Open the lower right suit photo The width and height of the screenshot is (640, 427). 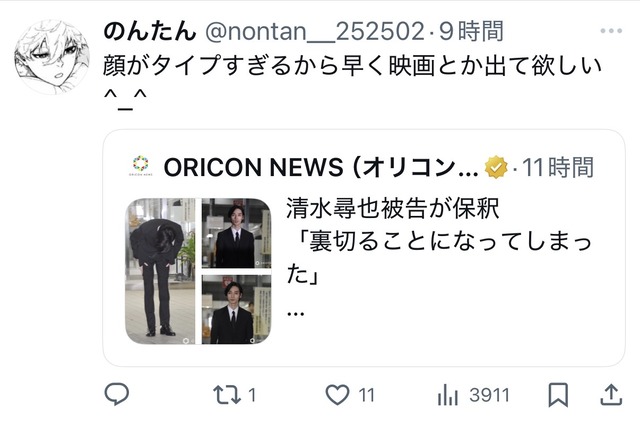coord(236,309)
